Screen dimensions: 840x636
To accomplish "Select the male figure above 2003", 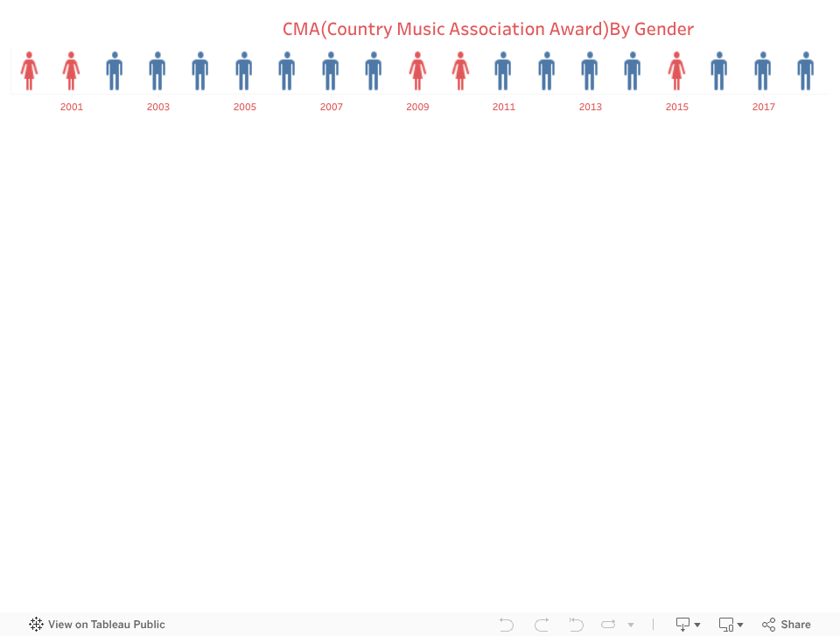I will coord(157,71).
